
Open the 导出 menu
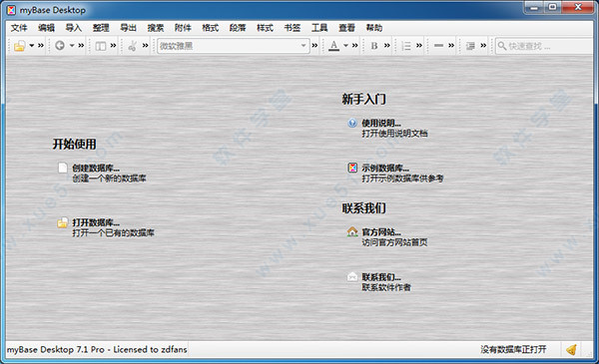pos(128,28)
